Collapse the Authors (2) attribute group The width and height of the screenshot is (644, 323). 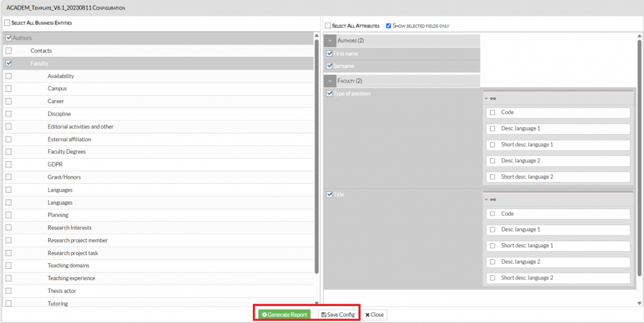[x=330, y=40]
